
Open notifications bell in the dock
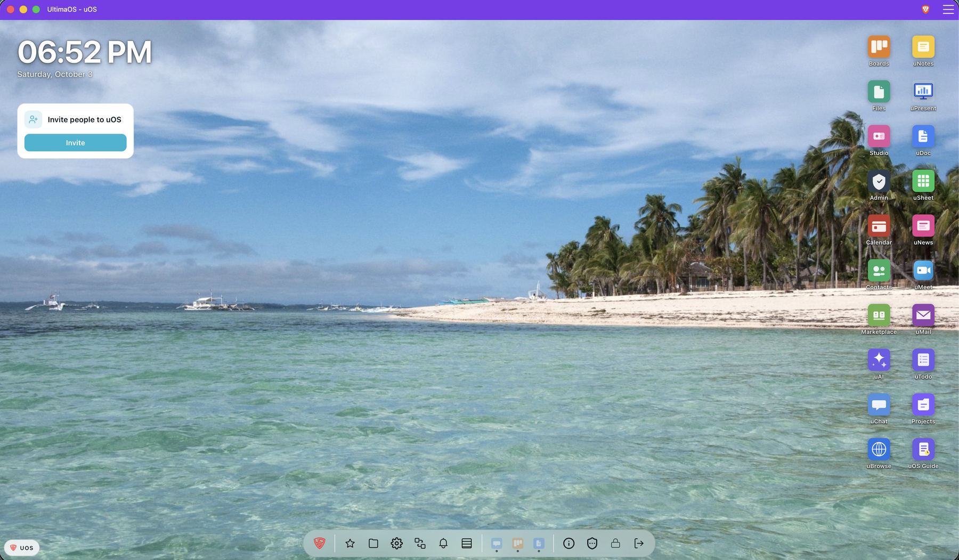[x=443, y=543]
